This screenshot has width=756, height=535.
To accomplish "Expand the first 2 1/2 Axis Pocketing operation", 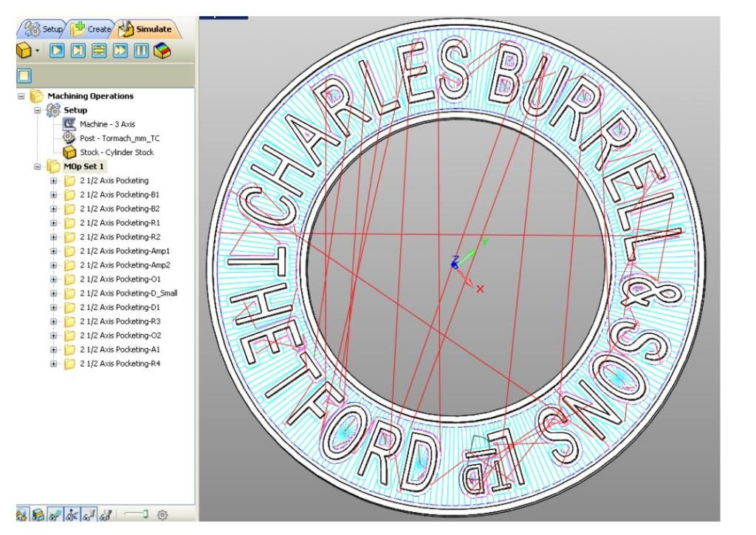I will 53,181.
